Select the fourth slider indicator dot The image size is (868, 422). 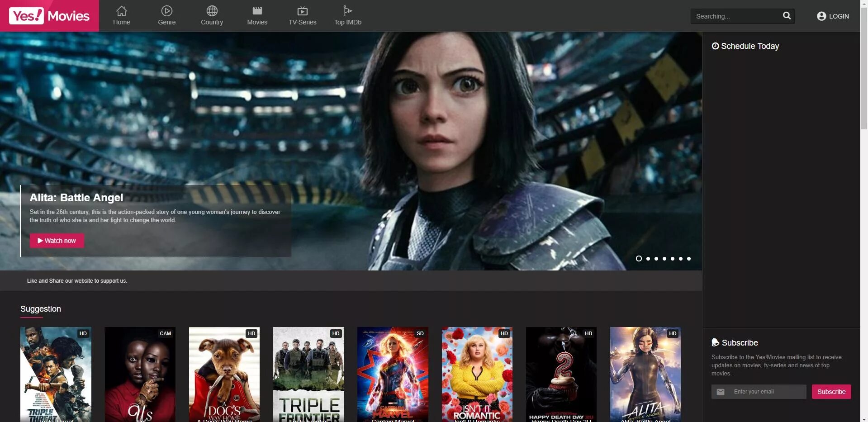[664, 259]
